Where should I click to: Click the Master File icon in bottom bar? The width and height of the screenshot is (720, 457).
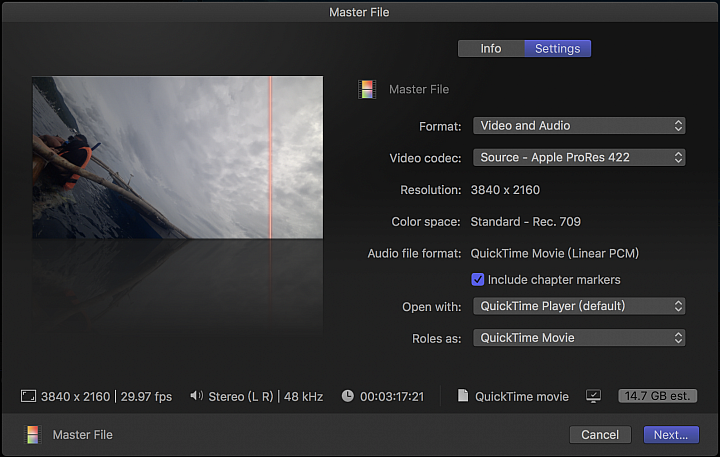coord(33,434)
